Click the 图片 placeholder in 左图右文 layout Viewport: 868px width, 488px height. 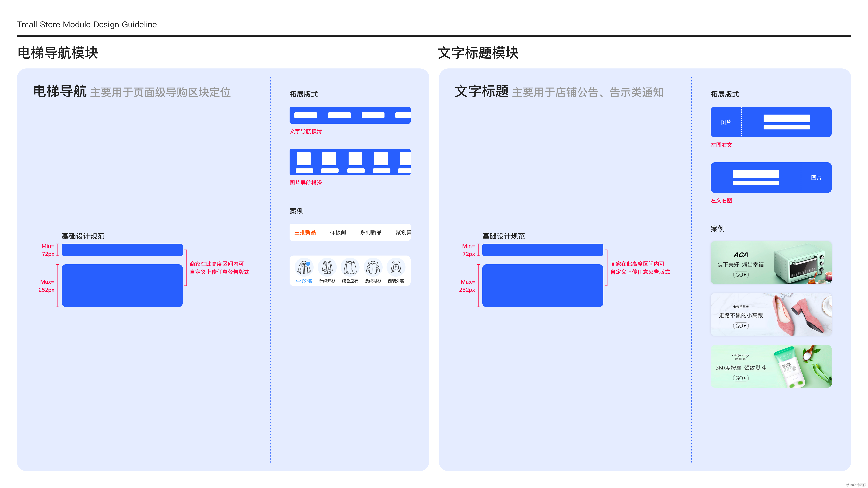tap(725, 122)
